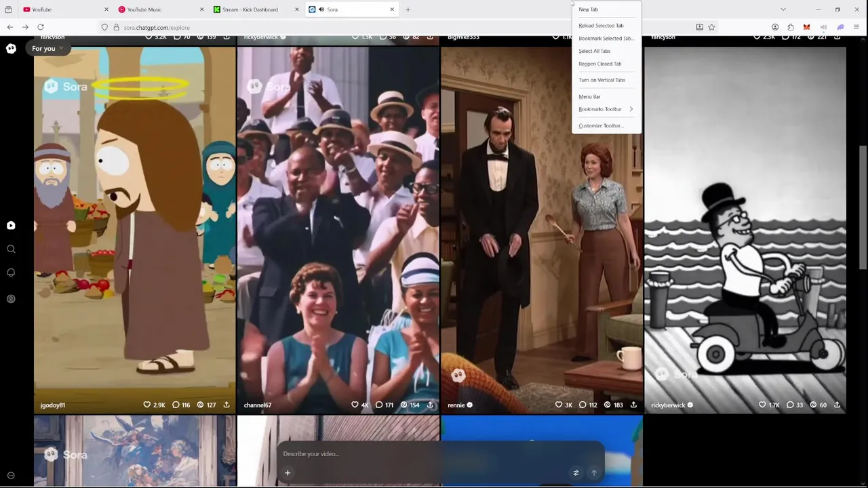Open video settings sliders icon in prompt box

(x=576, y=473)
